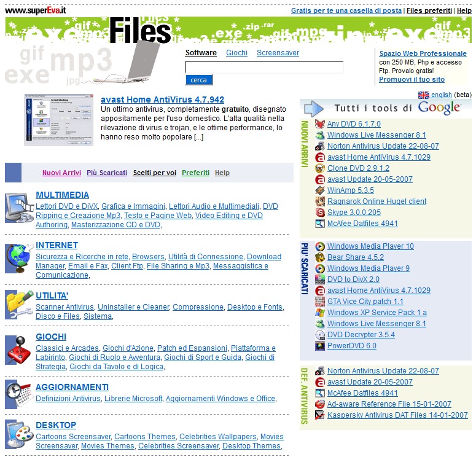Open the avast antivirus screenshot thumbnail
This screenshot has width=476, height=457.
[59, 120]
